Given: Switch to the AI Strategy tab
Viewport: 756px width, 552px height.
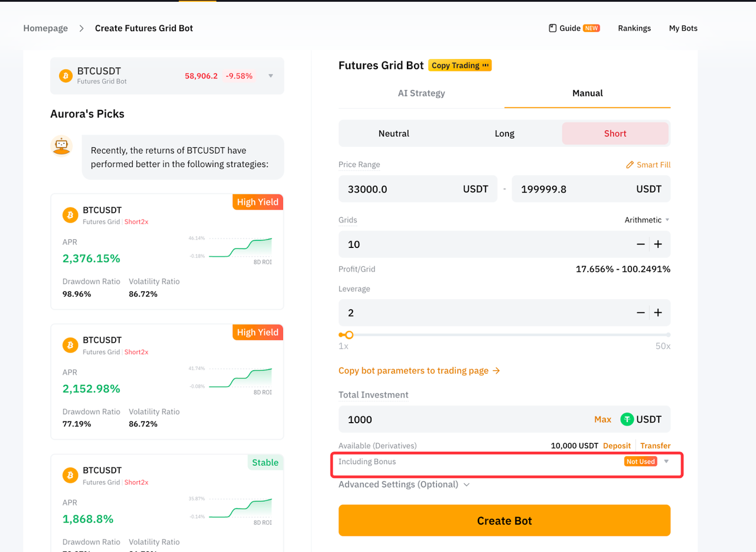Looking at the screenshot, I should point(421,93).
